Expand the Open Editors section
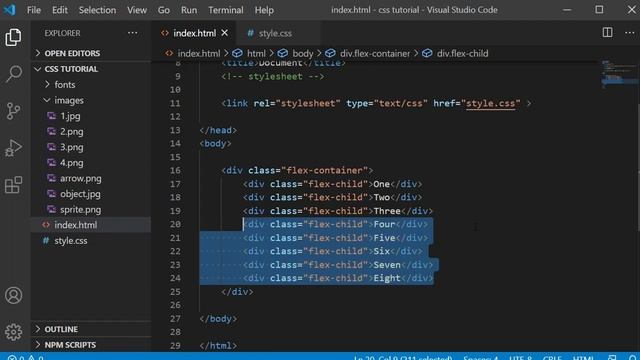The image size is (640, 360). click(72, 53)
